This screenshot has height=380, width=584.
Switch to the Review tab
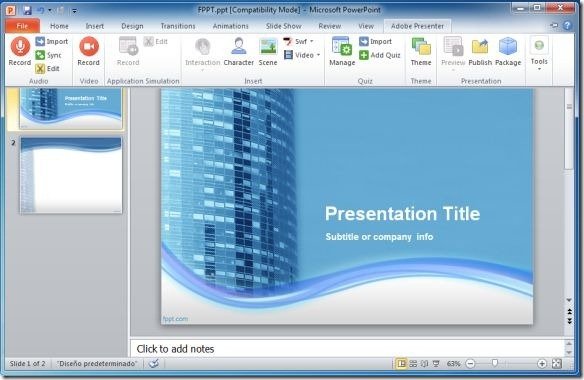click(x=330, y=26)
